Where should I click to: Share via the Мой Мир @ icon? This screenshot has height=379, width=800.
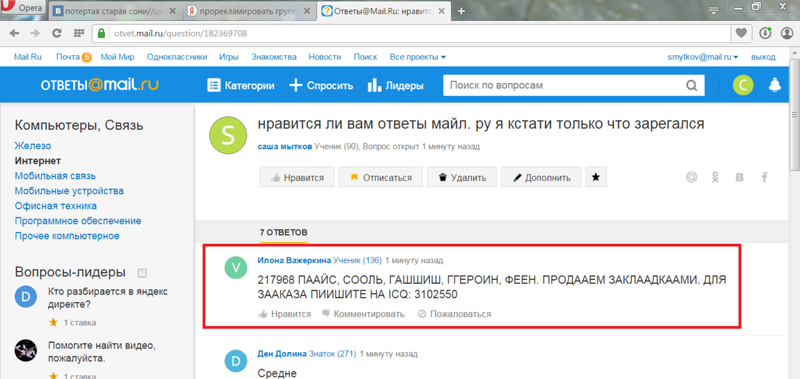pos(691,178)
